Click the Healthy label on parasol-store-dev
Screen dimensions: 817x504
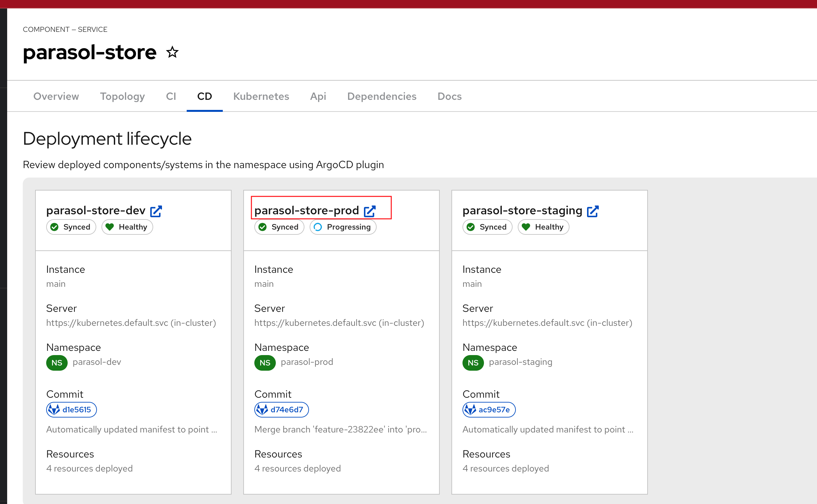[133, 227]
